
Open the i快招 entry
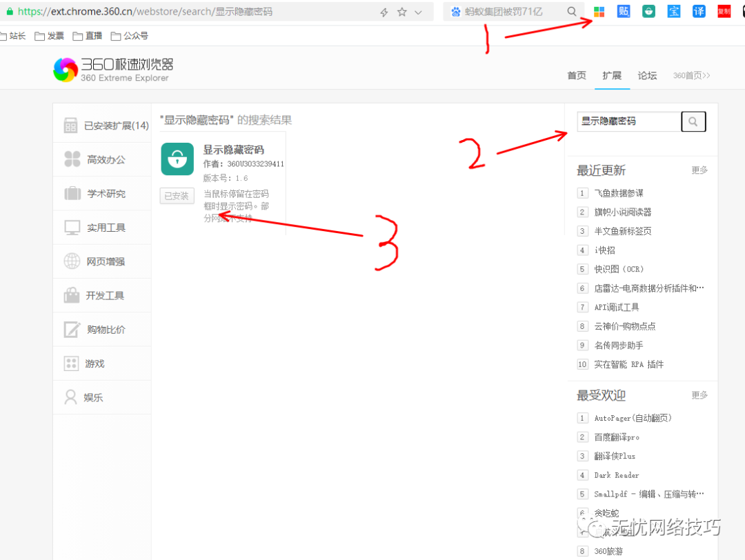[604, 250]
